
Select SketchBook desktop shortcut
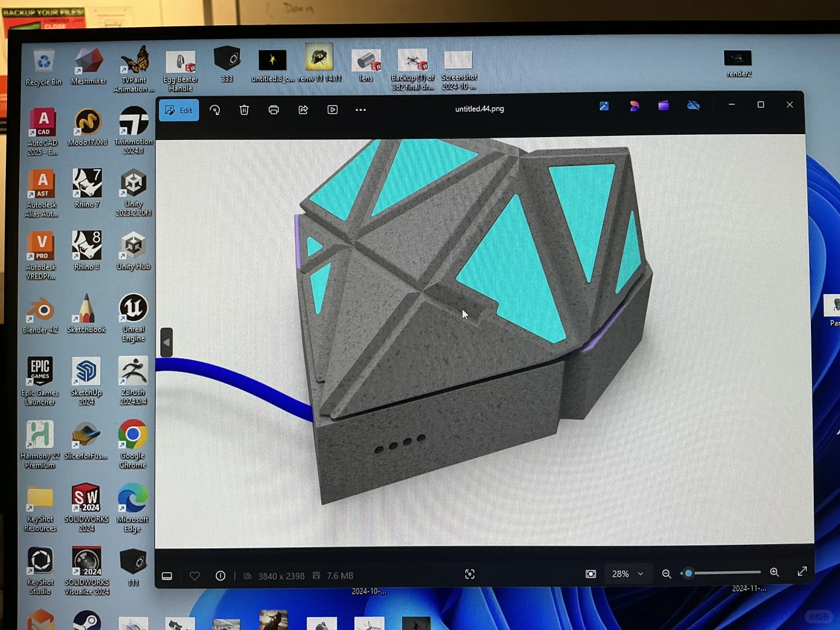point(86,314)
